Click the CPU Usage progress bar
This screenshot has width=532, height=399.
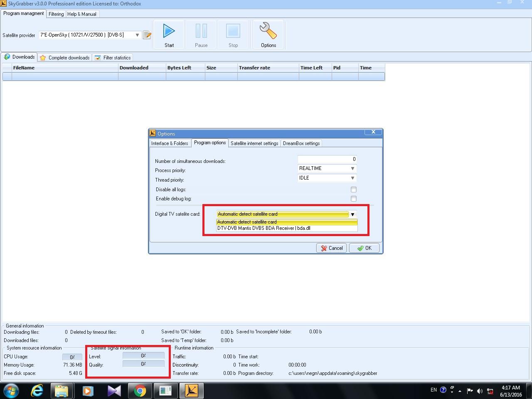[72, 357]
